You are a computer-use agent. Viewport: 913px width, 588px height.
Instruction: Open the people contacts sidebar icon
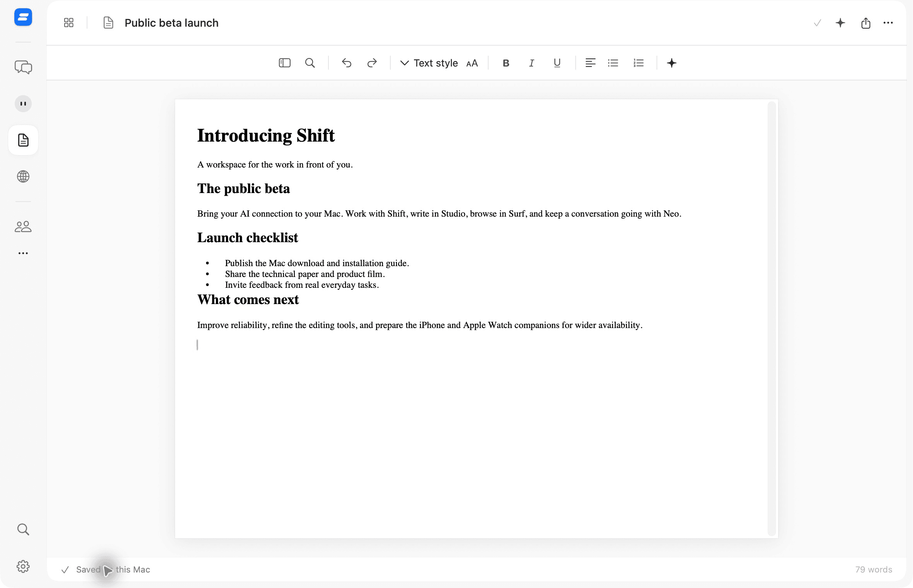tap(23, 226)
